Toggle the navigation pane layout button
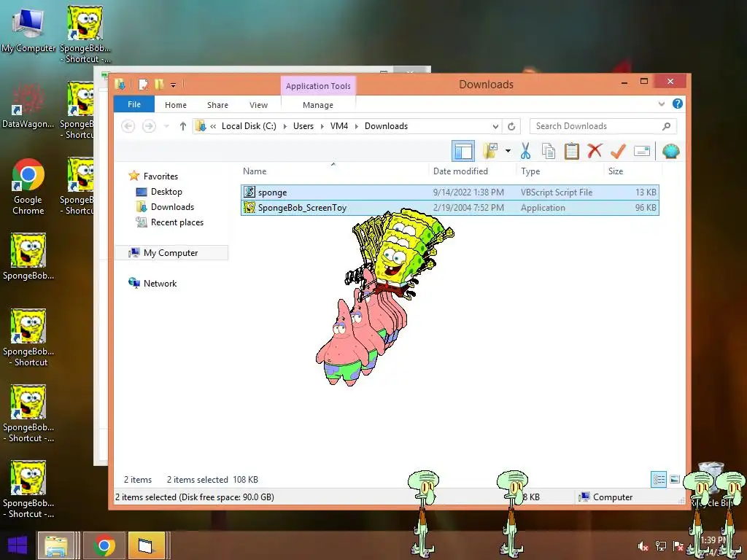The image size is (747, 560). (x=463, y=152)
